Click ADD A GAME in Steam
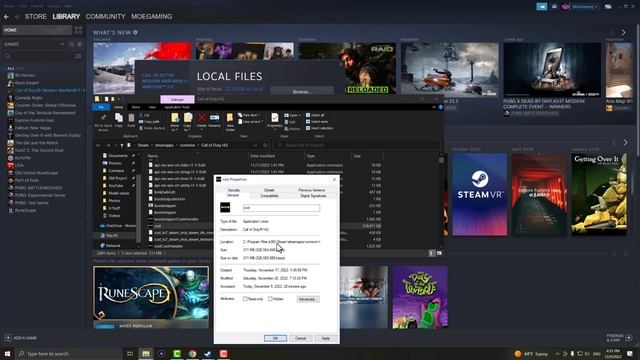This screenshot has width=640, height=360. (x=21, y=338)
